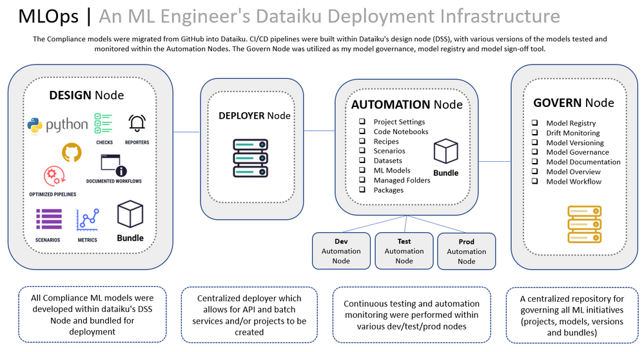
Task: Click the centralized deployer description box
Action: (x=249, y=314)
